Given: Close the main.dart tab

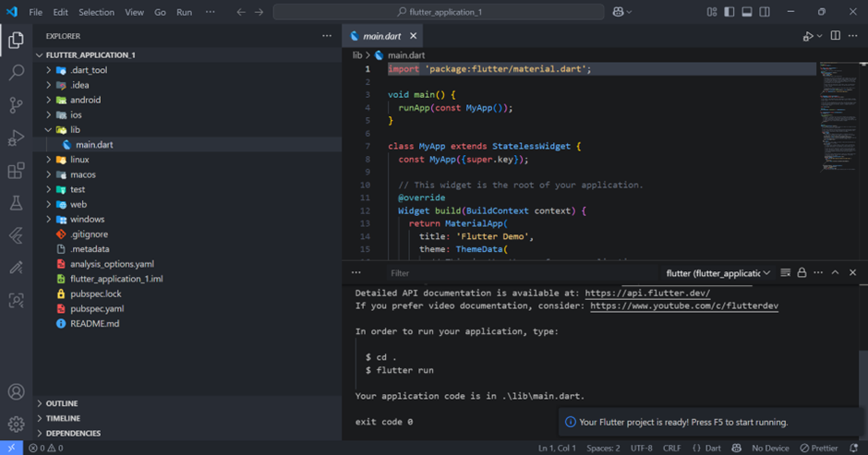Looking at the screenshot, I should tap(413, 36).
